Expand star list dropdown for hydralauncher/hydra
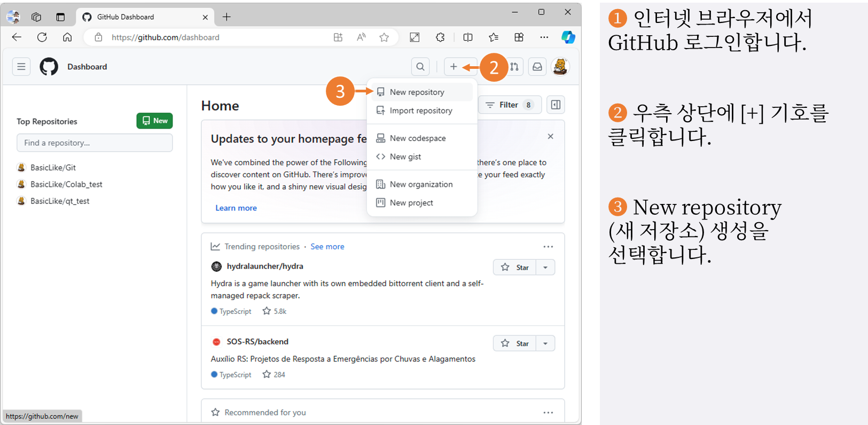The width and height of the screenshot is (868, 425). click(545, 267)
